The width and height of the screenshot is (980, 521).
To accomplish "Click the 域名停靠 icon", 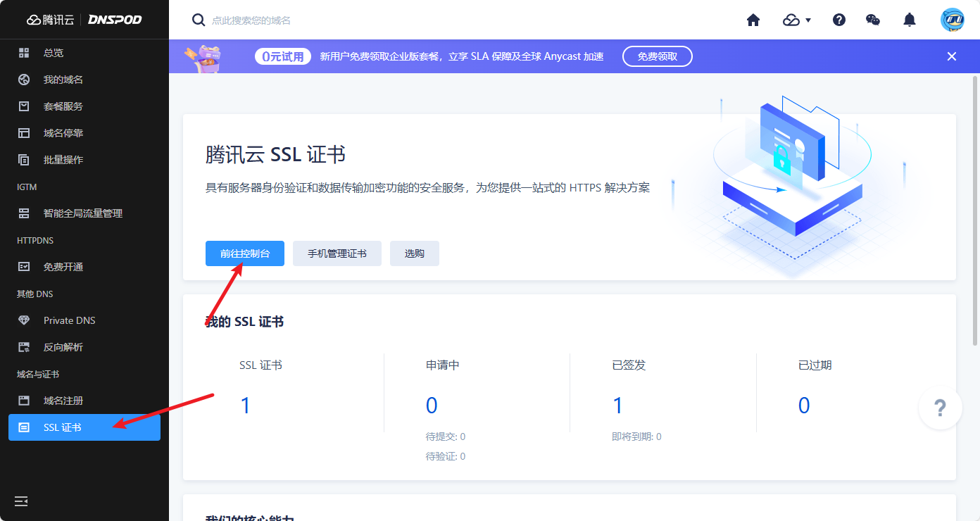I will pos(24,133).
